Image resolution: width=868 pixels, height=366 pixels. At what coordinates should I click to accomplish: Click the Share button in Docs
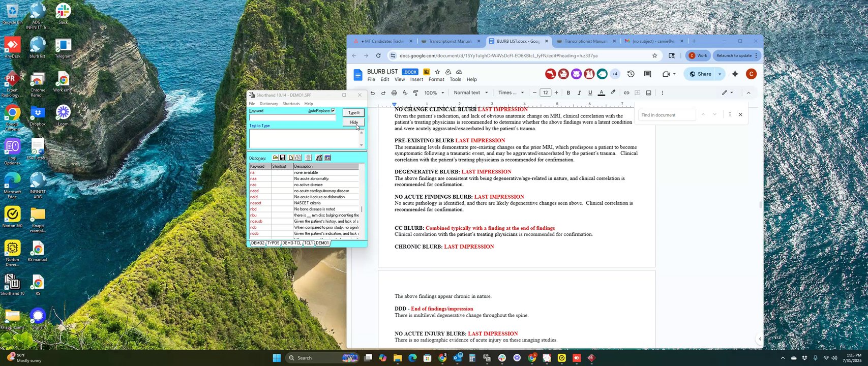click(700, 74)
